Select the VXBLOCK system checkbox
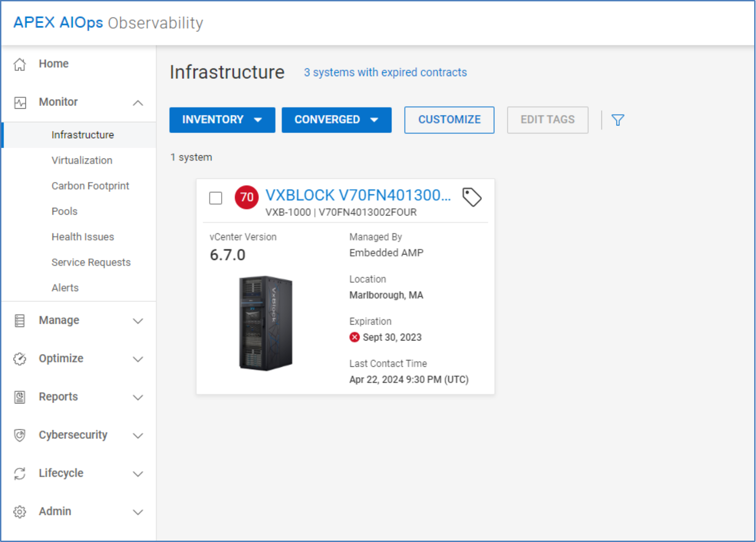Image resolution: width=756 pixels, height=542 pixels. point(216,198)
